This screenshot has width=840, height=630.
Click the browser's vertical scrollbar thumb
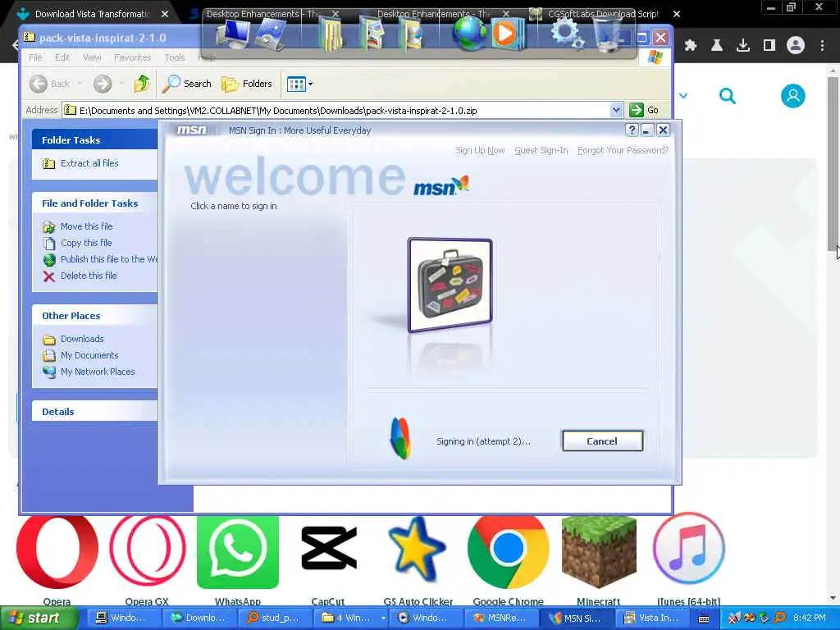point(833,162)
